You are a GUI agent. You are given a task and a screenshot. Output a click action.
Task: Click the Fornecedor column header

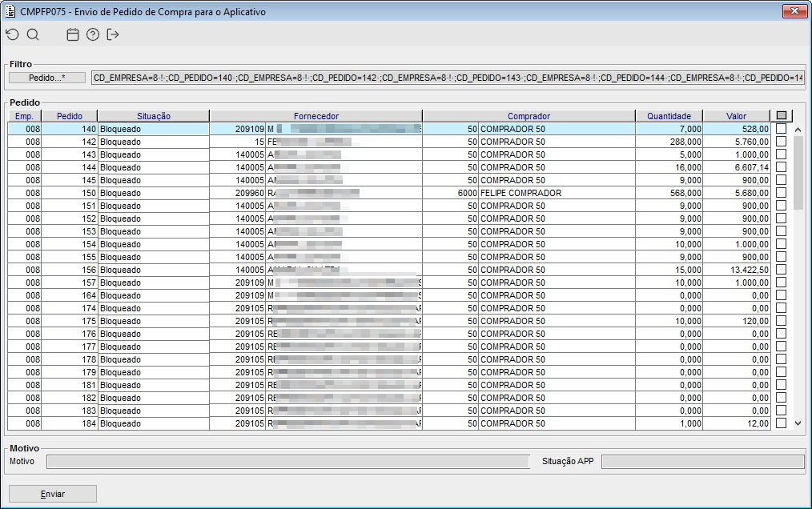pyautogui.click(x=316, y=116)
